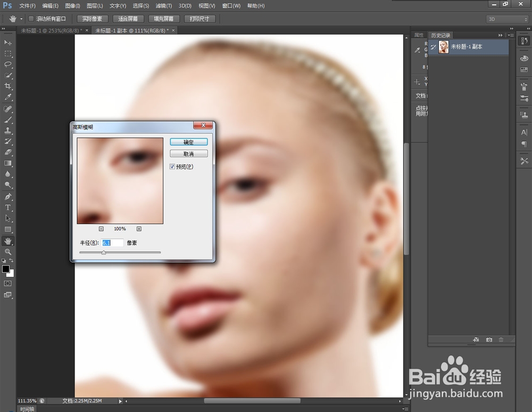Select the Path Selection tool

7,219
